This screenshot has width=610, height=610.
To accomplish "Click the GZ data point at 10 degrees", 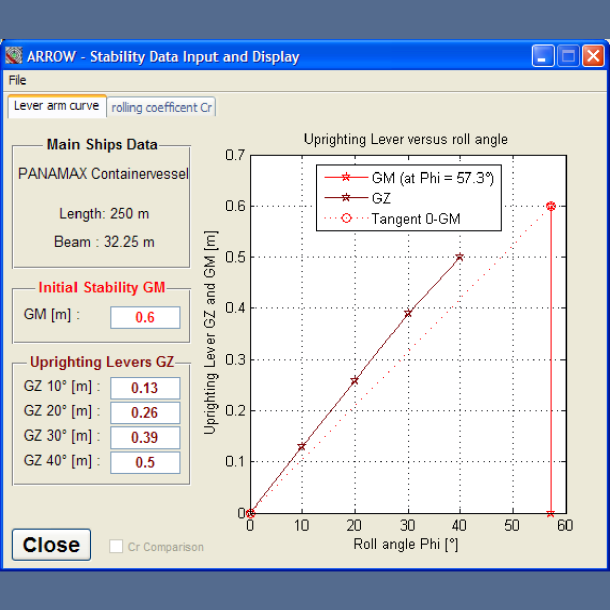I will [x=302, y=446].
